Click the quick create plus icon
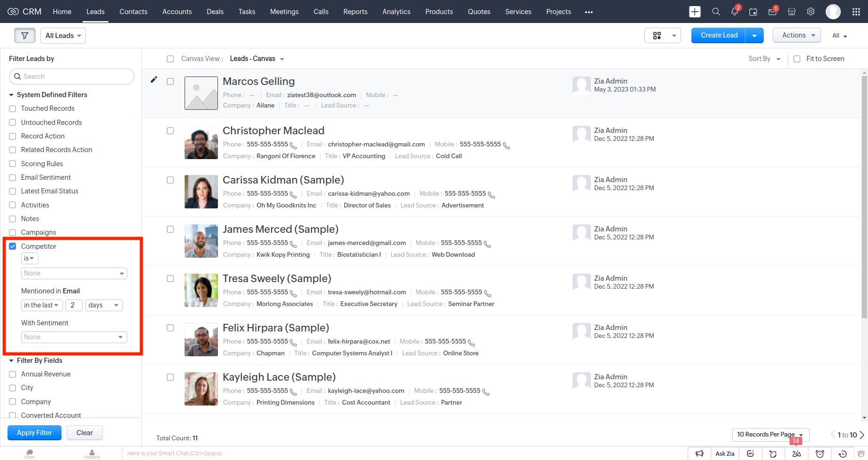 click(x=695, y=12)
